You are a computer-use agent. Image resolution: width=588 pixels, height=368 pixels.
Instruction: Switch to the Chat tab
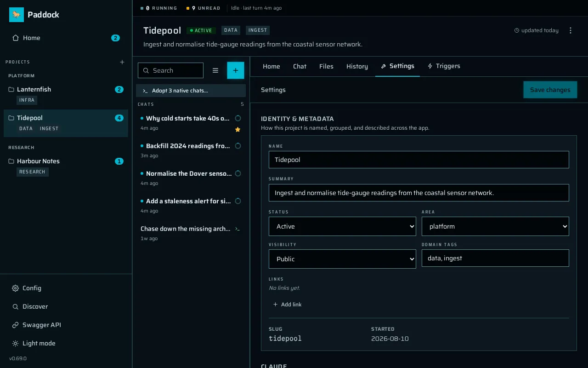300,66
